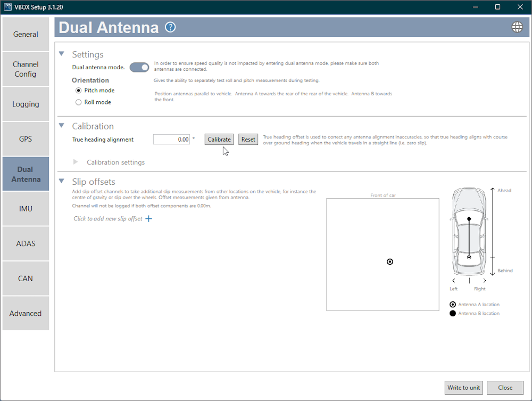
Task: Open the IMU settings tab
Action: tap(25, 208)
